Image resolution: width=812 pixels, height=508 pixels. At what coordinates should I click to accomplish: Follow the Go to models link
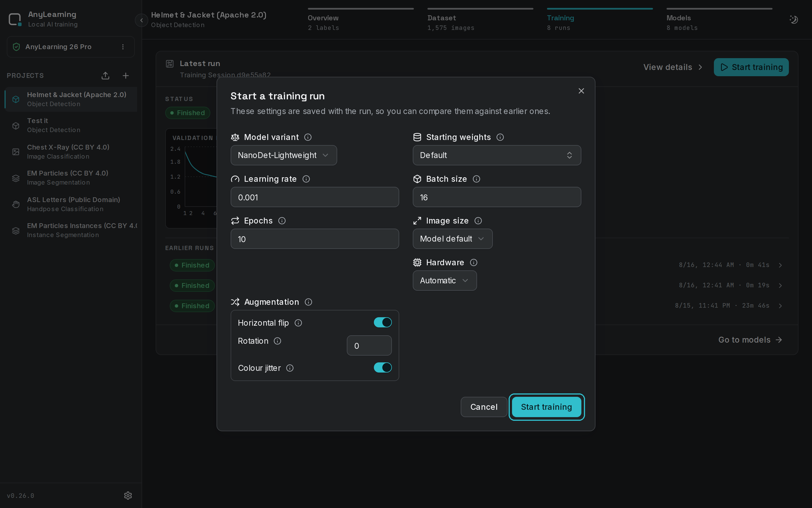click(750, 340)
